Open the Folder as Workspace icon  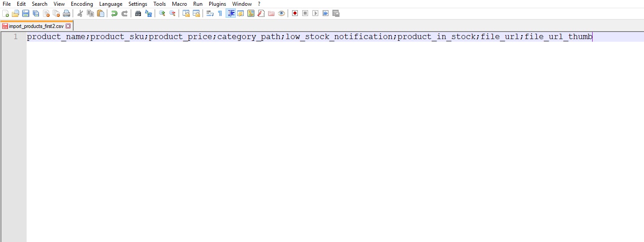pyautogui.click(x=271, y=13)
